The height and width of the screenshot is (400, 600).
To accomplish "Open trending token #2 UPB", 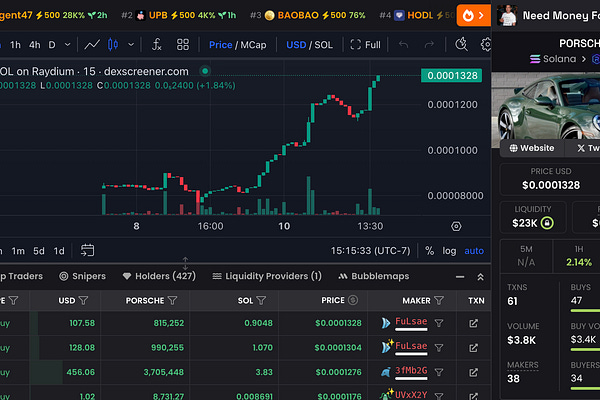I will pyautogui.click(x=178, y=15).
